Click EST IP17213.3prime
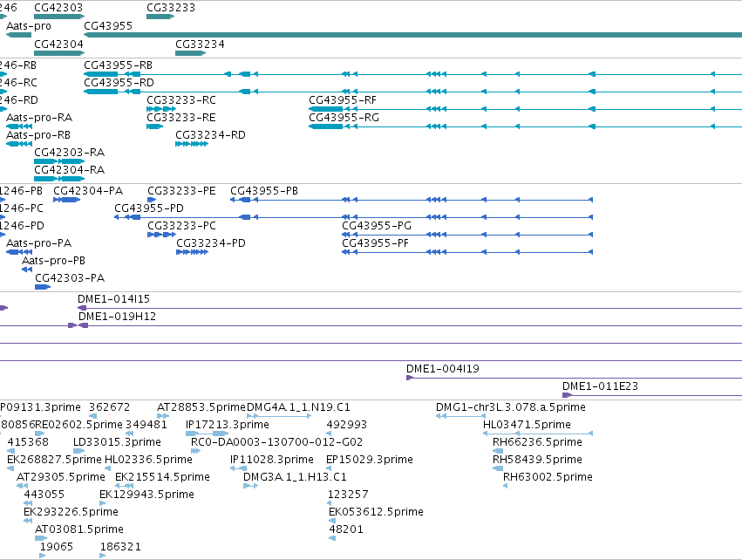The image size is (742, 560). (x=228, y=425)
